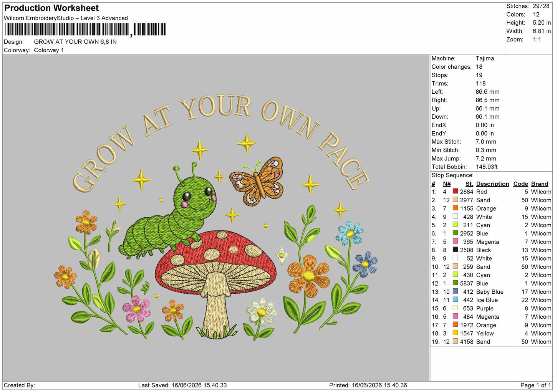Viewport: 555px width, 392px height.
Task: Select the Wilcom EmbroideryStudio Level 3 Advanced text
Action: coord(66,18)
